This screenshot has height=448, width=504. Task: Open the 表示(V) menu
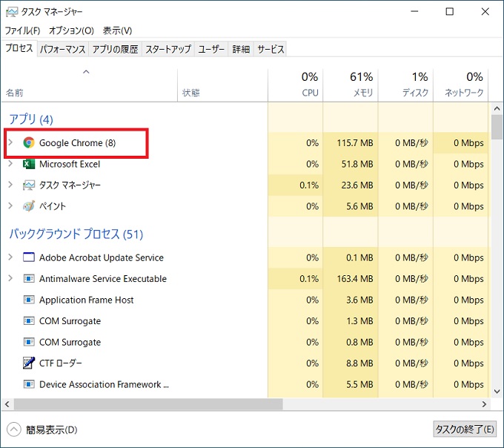tap(117, 30)
